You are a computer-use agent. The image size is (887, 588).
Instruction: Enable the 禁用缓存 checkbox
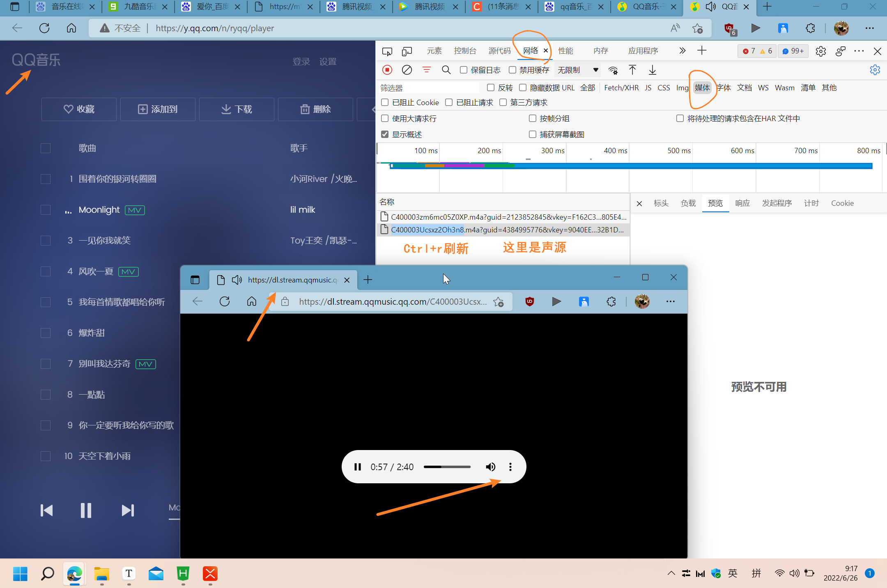[x=512, y=70]
